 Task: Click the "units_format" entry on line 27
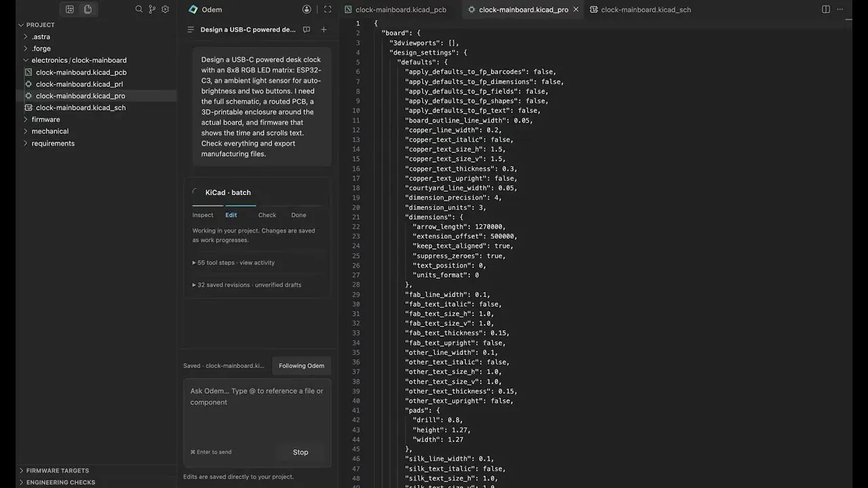(x=446, y=275)
